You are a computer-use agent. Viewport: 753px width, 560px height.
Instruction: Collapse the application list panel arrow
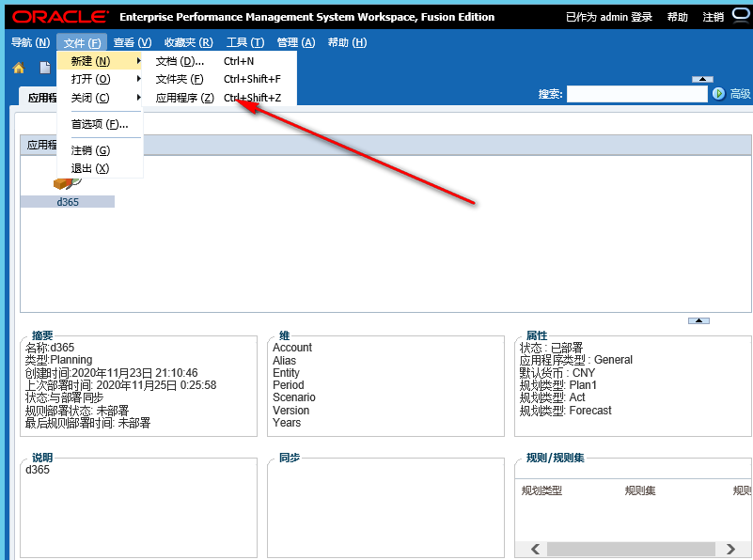[698, 320]
